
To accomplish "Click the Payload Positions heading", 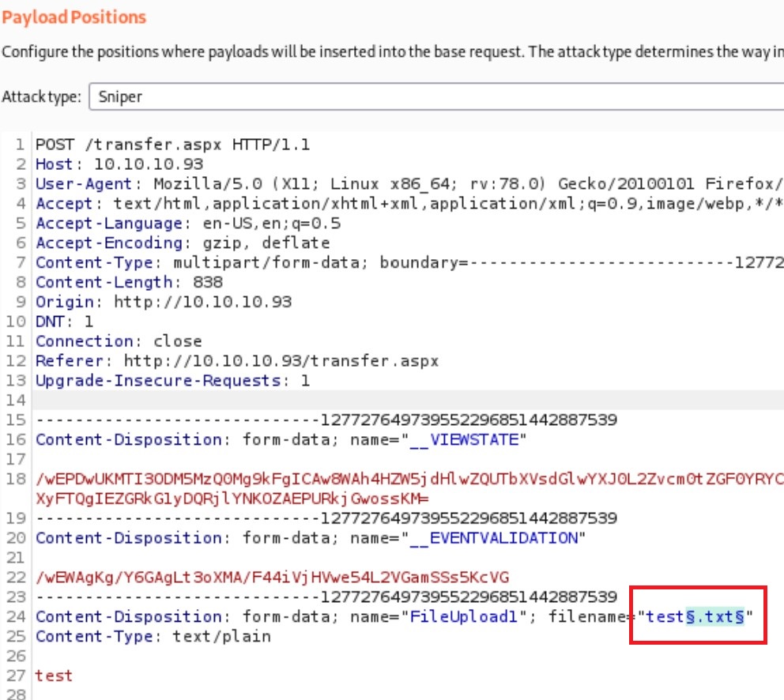I will point(74,17).
